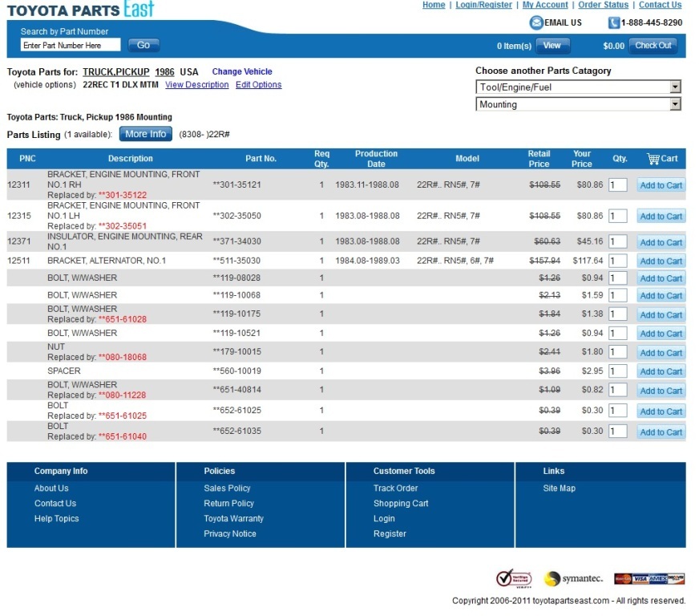Viewport: 699px width, 616px height.
Task: Open About Us in footer
Action: coord(51,488)
